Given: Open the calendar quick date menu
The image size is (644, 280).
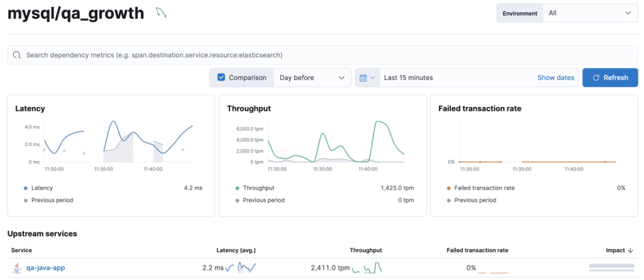Looking at the screenshot, I should pyautogui.click(x=368, y=78).
